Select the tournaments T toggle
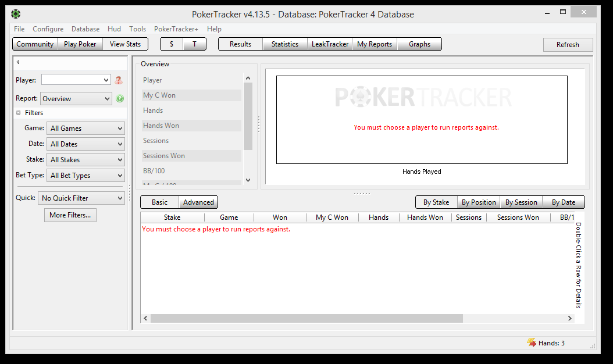The width and height of the screenshot is (613, 364). 195,44
